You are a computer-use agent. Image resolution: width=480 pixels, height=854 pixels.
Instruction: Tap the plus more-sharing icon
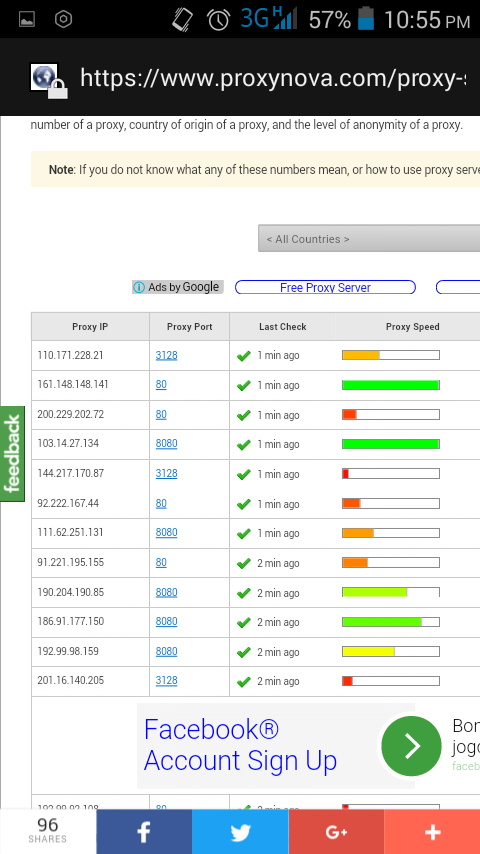coord(432,832)
